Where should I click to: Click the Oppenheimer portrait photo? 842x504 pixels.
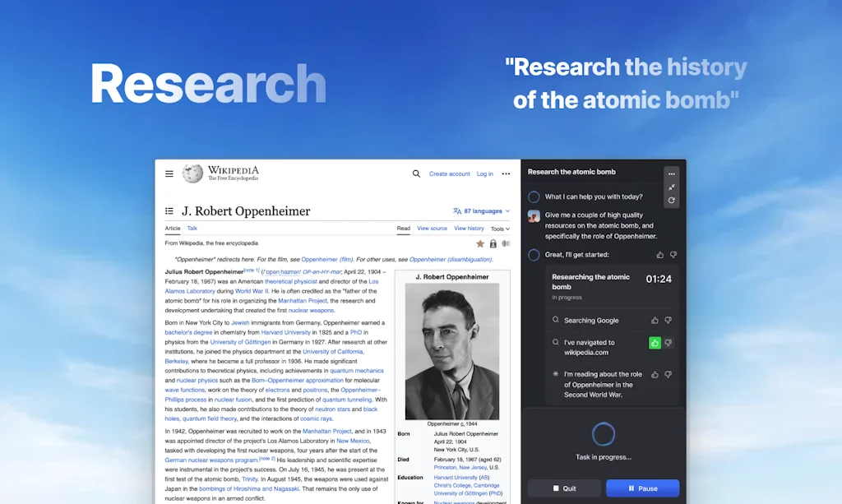point(452,351)
